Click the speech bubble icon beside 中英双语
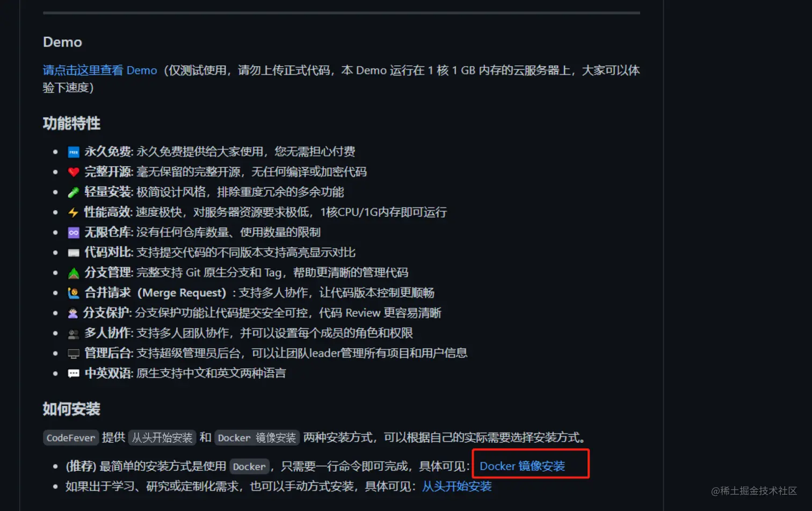Screen dimensions: 812x511 coord(74,373)
